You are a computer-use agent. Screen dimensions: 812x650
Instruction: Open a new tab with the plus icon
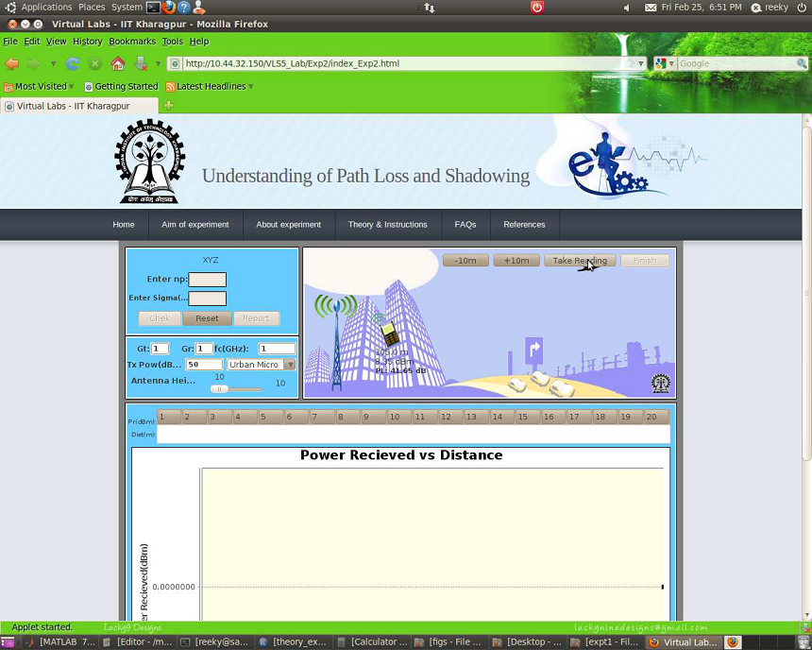pos(169,106)
